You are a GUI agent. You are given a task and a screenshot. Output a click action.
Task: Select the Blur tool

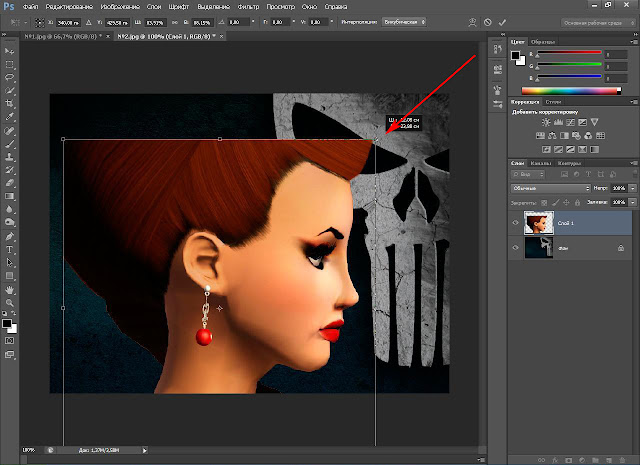tap(9, 209)
